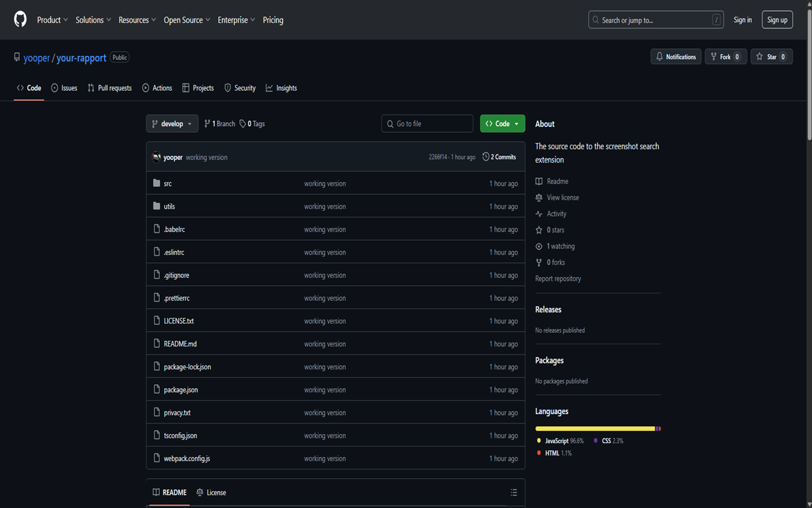
Task: Click the utils folder icon
Action: coord(157,206)
